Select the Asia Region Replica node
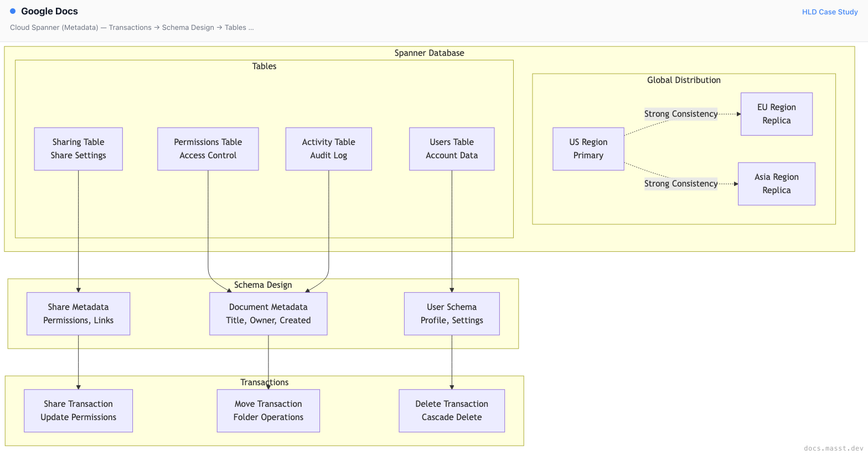Image resolution: width=868 pixels, height=455 pixels. [777, 184]
